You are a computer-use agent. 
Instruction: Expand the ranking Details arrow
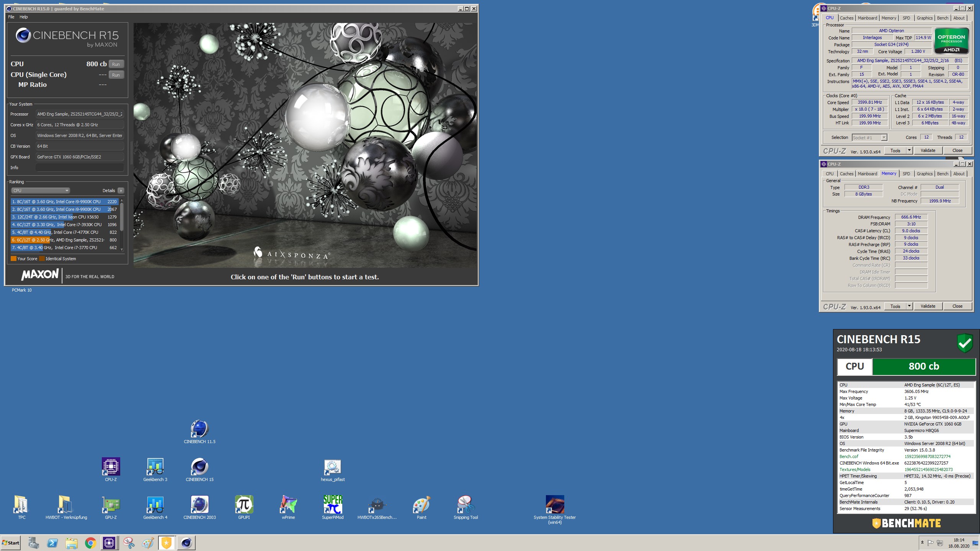(121, 191)
